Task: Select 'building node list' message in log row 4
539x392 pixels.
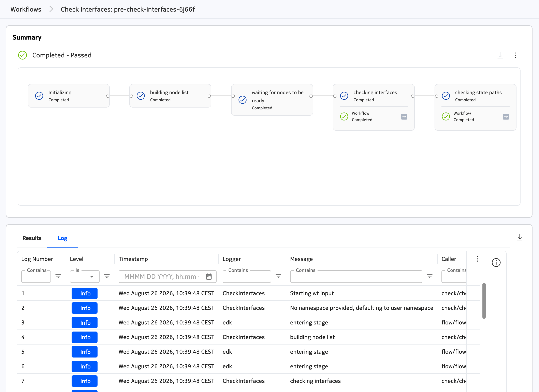Action: (x=312, y=337)
